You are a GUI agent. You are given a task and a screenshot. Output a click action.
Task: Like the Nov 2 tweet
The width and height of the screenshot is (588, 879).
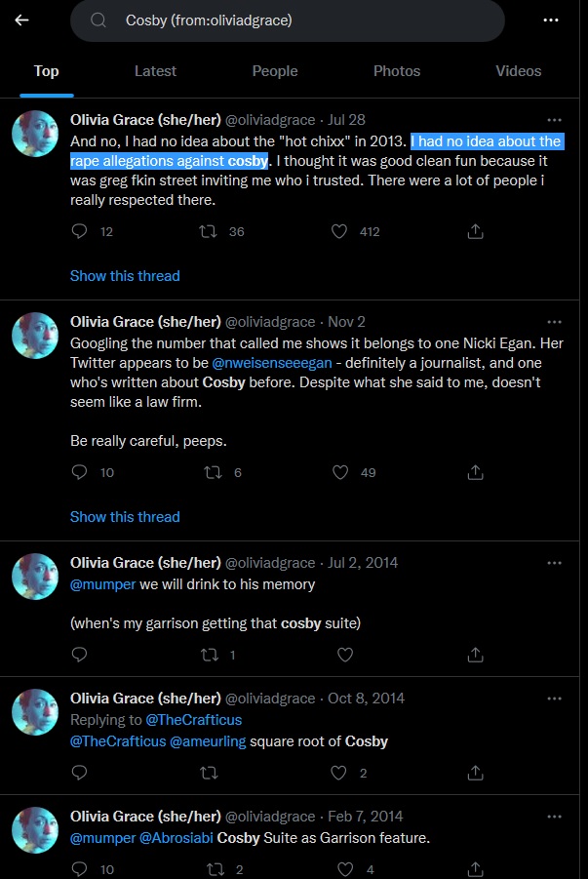tap(340, 472)
